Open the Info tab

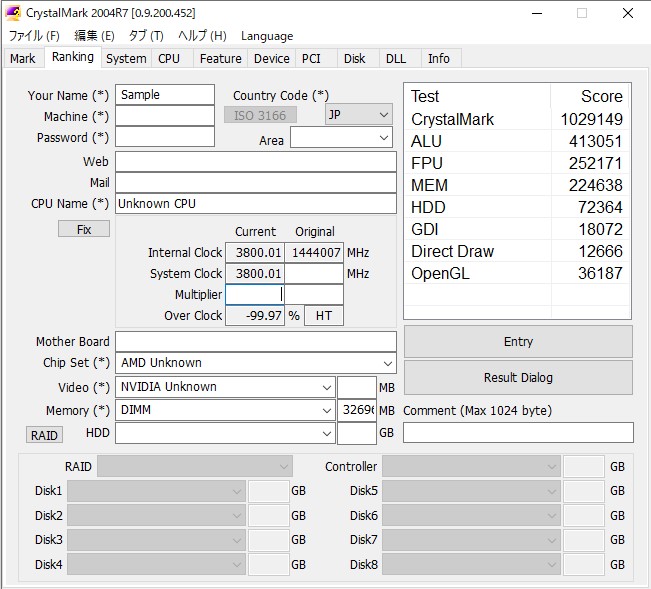439,59
